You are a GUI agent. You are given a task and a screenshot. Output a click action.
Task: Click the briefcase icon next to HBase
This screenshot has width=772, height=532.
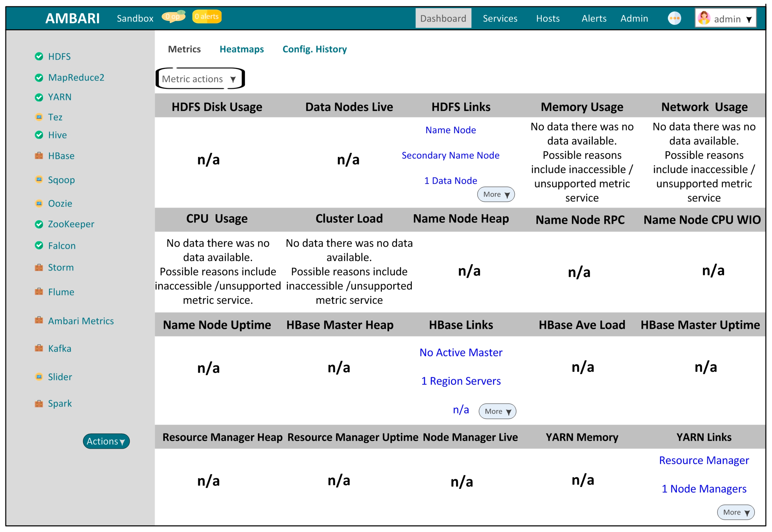point(39,156)
